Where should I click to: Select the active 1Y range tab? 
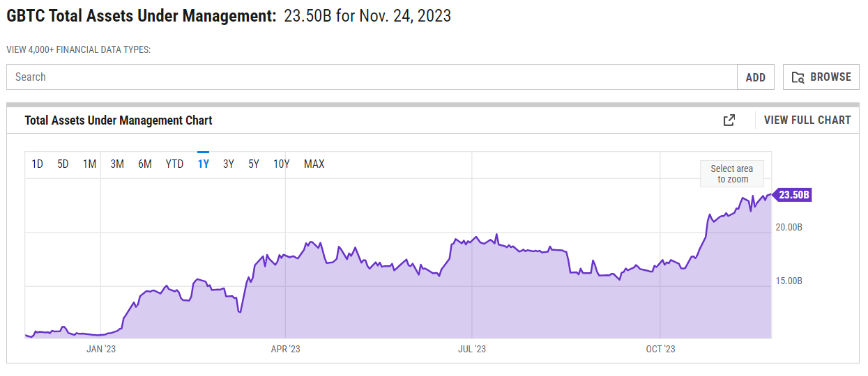click(x=204, y=164)
